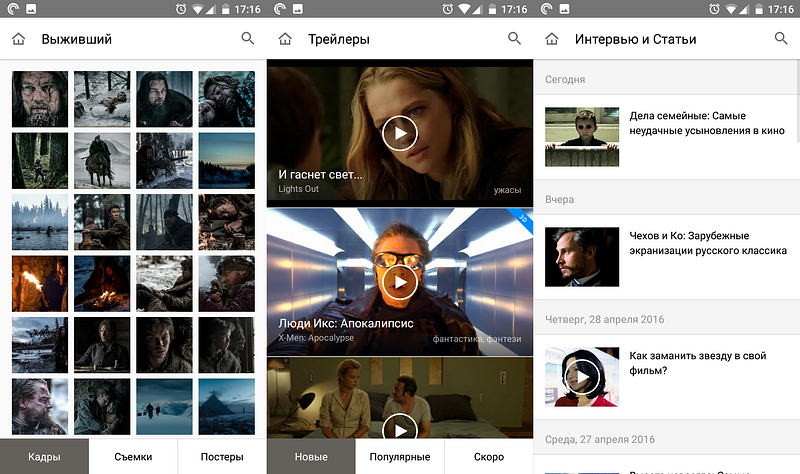Tap ужасы genre label on Lights Out

tap(507, 190)
